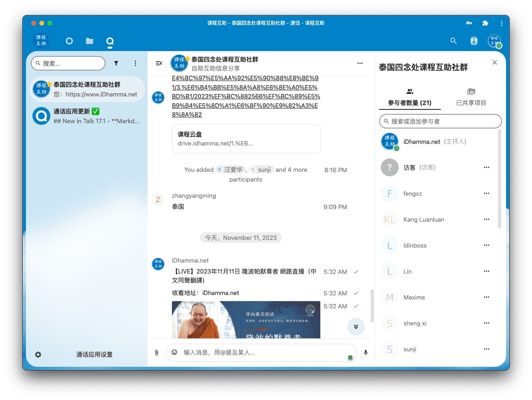Click the 今天, November 11, 2023 date divider
This screenshot has height=400, width=532.
(x=241, y=238)
